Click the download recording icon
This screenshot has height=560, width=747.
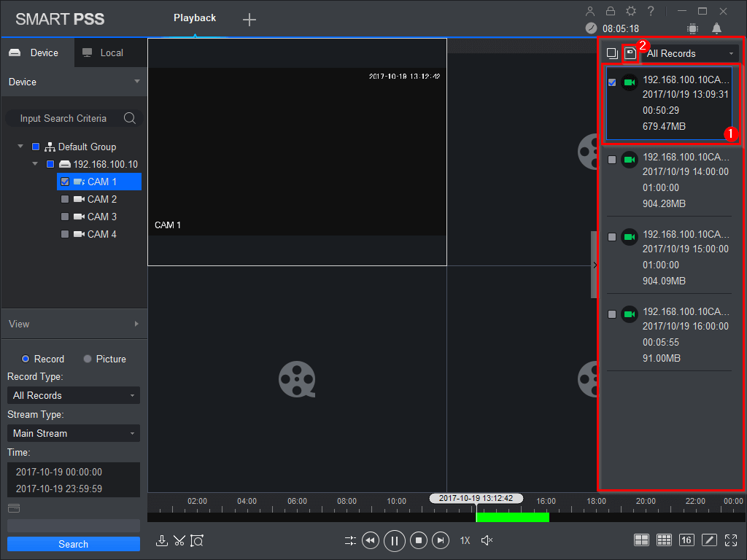point(162,540)
